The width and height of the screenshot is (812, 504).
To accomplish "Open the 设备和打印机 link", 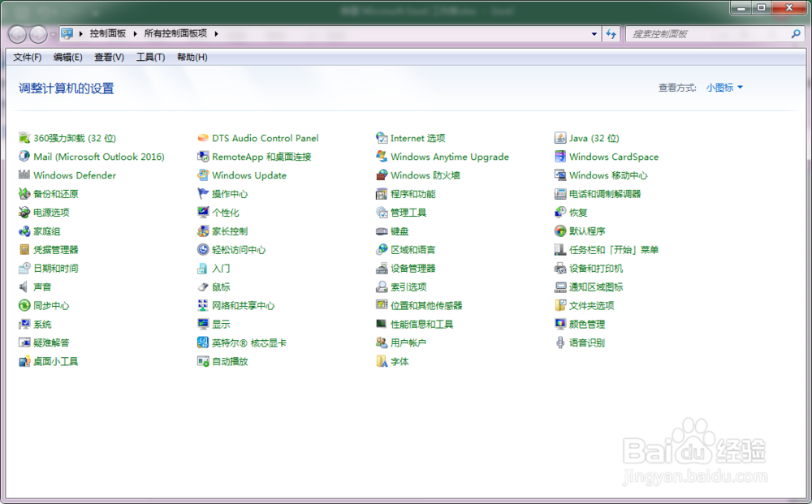I will (596, 269).
